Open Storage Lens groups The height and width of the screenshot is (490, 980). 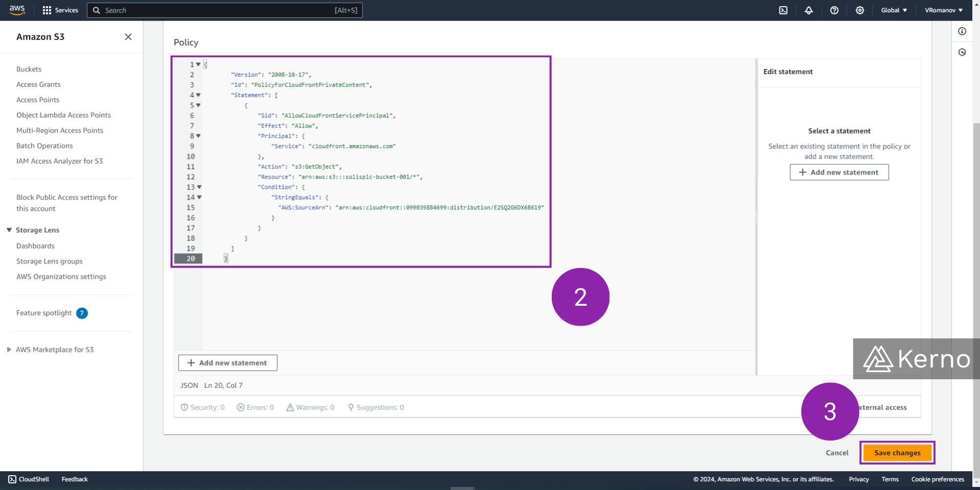(49, 261)
